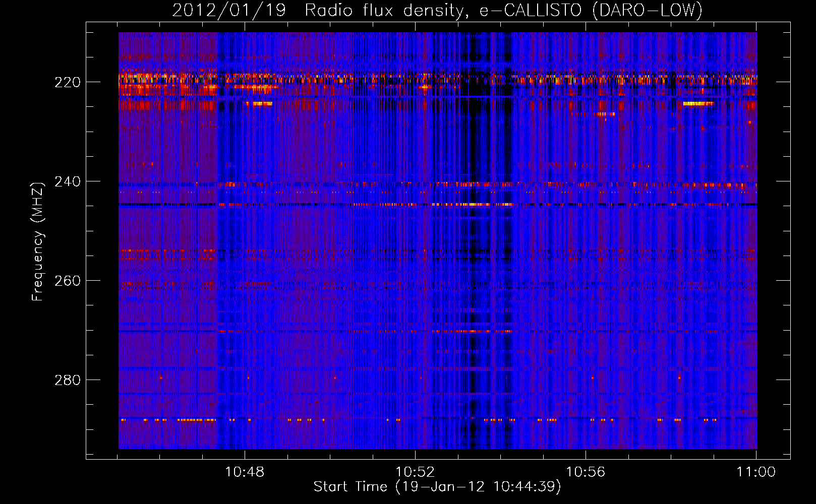This screenshot has width=816, height=504.
Task: Click the 10:52 time axis label
Action: (415, 472)
